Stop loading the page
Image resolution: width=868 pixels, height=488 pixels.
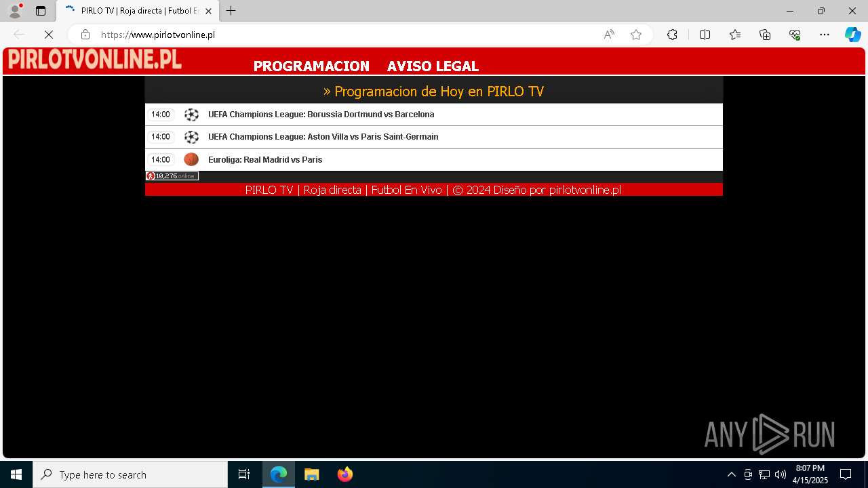click(49, 35)
